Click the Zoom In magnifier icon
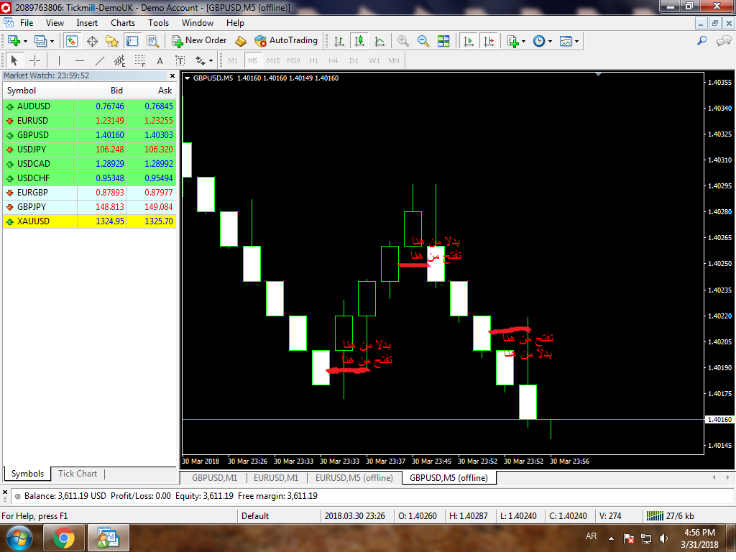This screenshot has height=560, width=736. pyautogui.click(x=403, y=41)
